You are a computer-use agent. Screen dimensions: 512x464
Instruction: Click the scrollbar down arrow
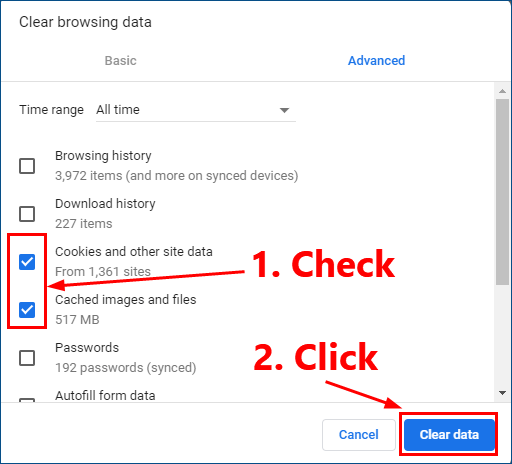[502, 393]
